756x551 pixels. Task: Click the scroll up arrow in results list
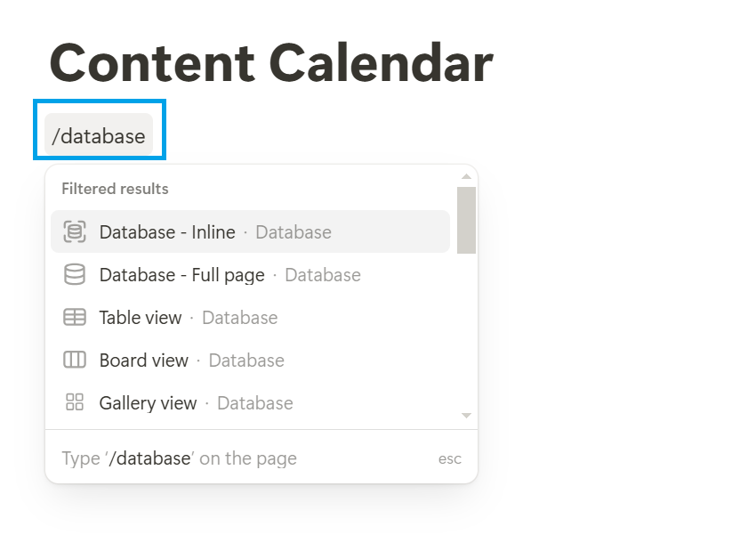tap(466, 176)
